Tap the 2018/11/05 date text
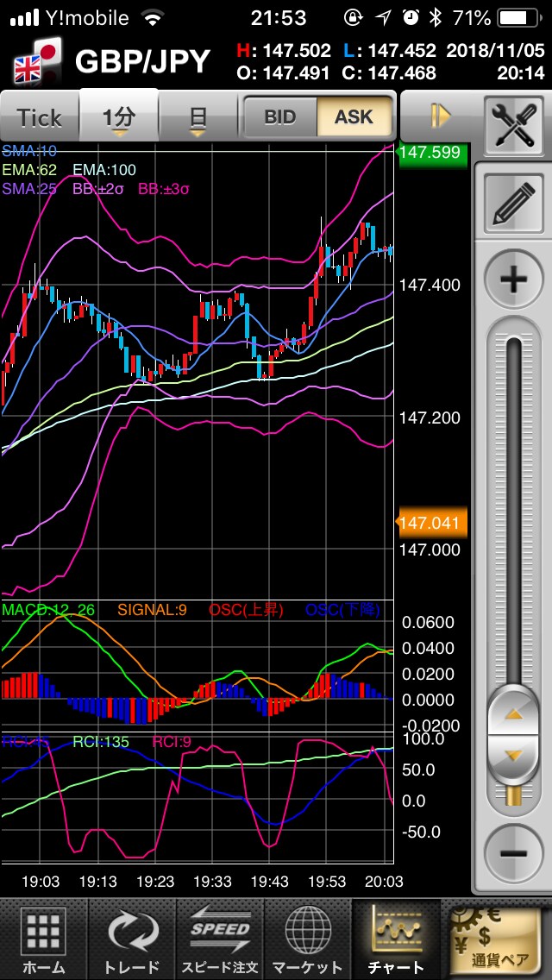Image resolution: width=552 pixels, height=980 pixels. tap(496, 51)
